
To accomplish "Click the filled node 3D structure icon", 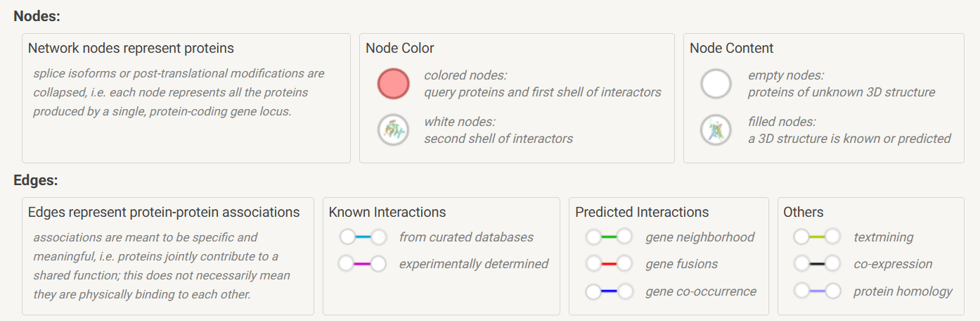I will pos(716,130).
